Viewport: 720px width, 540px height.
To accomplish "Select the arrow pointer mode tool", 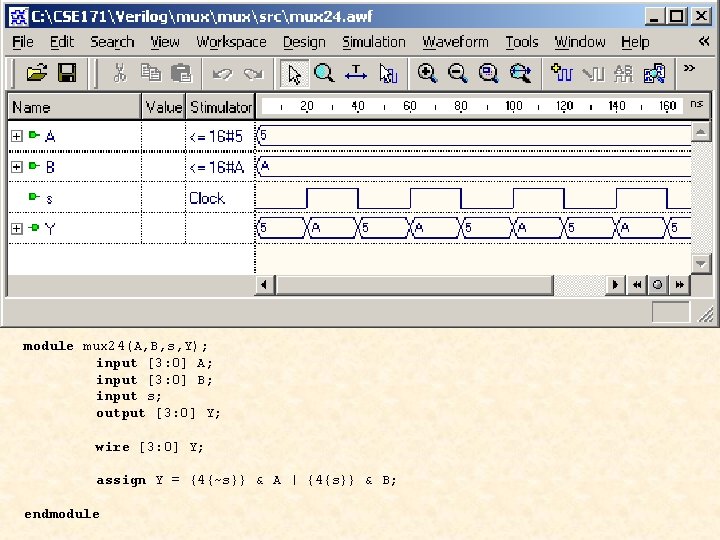I will click(294, 74).
